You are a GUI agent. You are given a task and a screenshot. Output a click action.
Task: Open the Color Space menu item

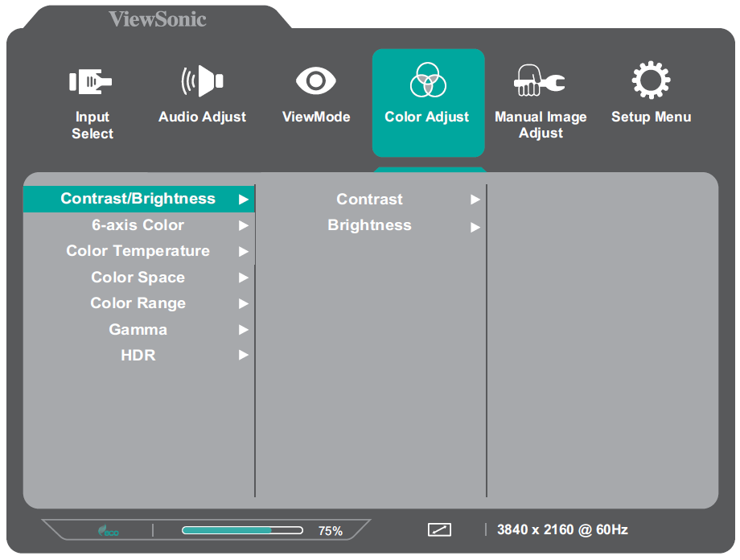[x=138, y=277]
